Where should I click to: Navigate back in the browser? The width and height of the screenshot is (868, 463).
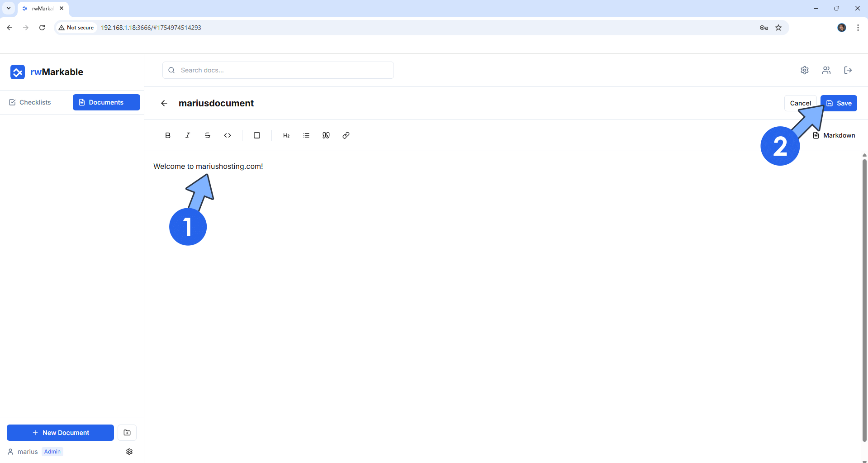coord(9,28)
